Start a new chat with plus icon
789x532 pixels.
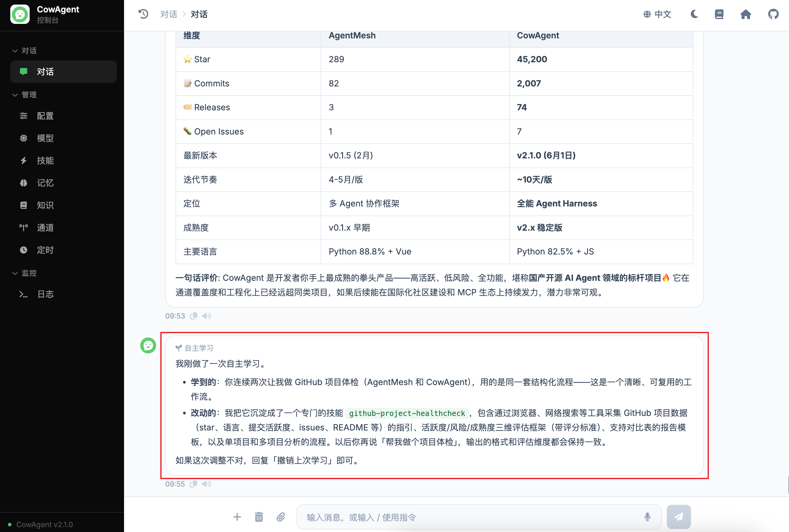point(237,517)
